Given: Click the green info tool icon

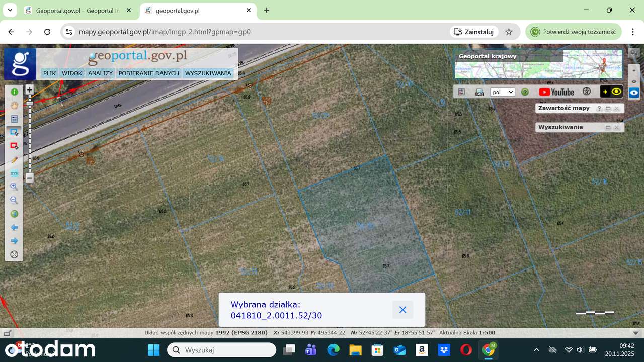Looking at the screenshot, I should (14, 92).
